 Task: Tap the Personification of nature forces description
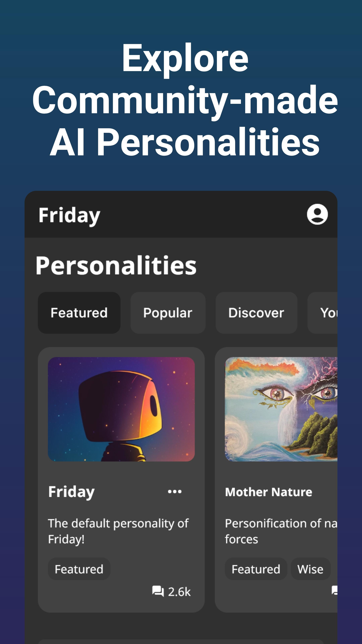281,531
